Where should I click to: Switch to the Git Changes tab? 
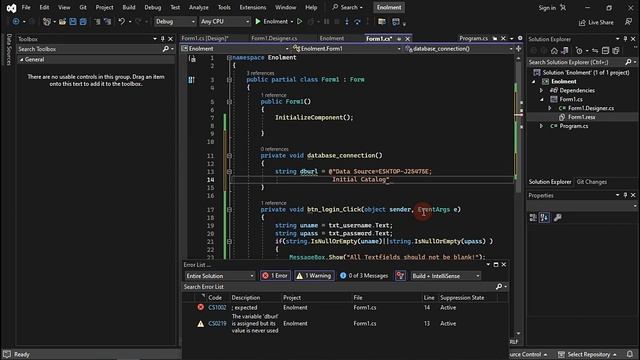591,182
